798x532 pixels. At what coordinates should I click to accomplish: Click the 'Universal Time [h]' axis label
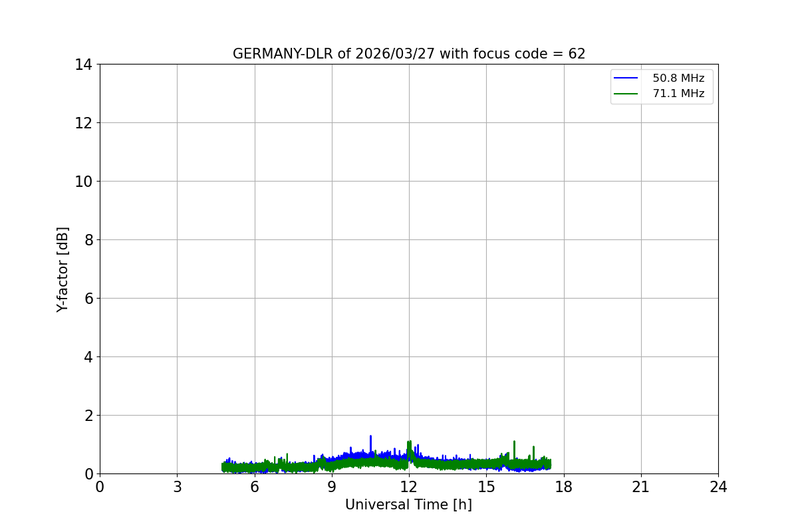tap(408, 505)
